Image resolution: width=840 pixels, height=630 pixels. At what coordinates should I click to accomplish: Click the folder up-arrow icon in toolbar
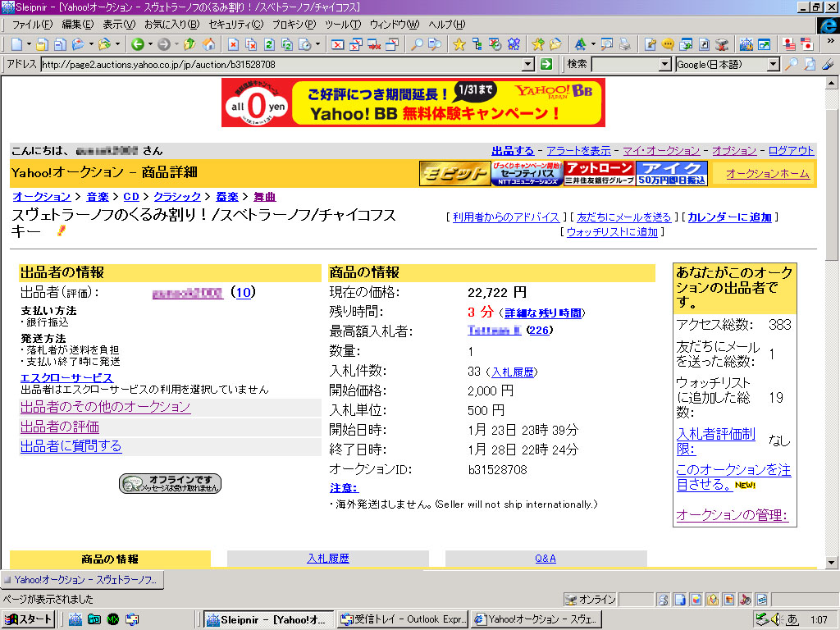click(x=189, y=44)
